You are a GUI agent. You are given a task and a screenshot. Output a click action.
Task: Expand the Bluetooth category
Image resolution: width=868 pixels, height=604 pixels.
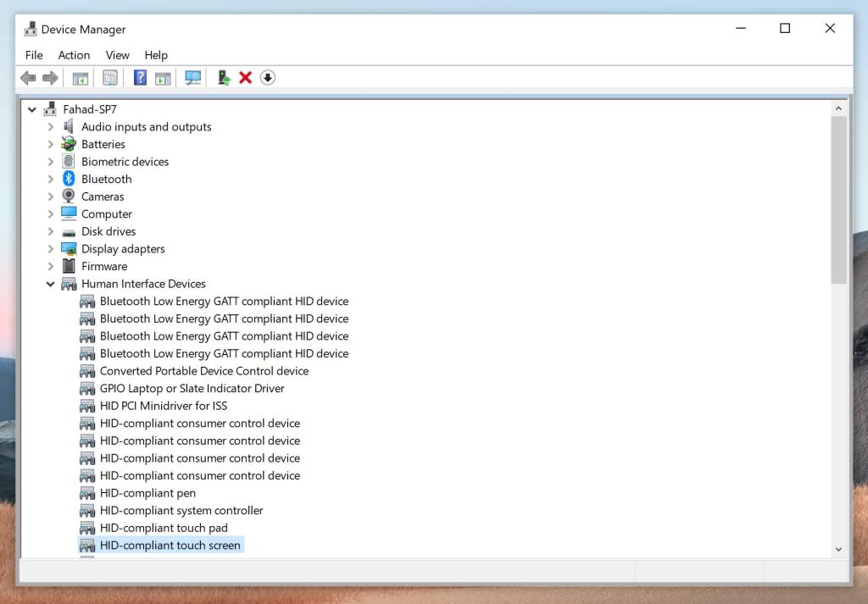click(51, 179)
